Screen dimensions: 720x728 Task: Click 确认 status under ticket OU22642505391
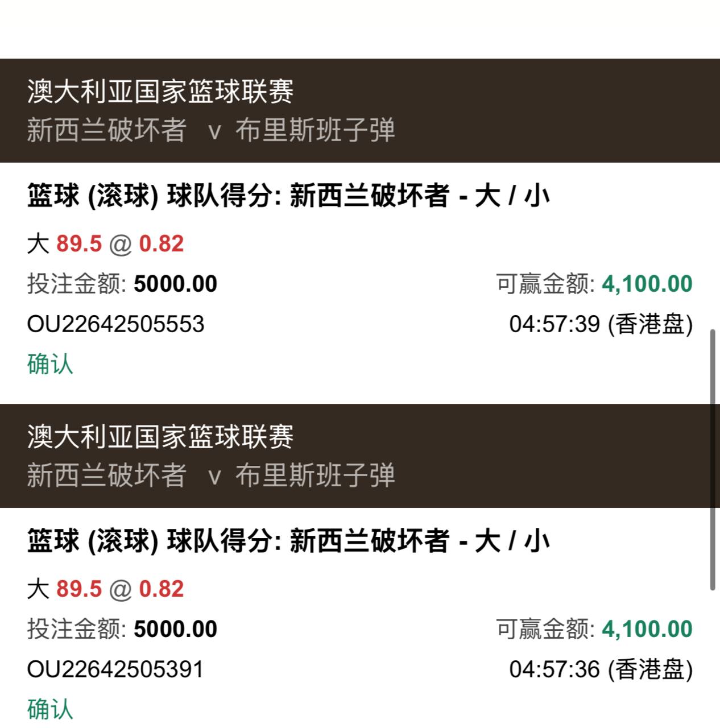[x=50, y=709]
